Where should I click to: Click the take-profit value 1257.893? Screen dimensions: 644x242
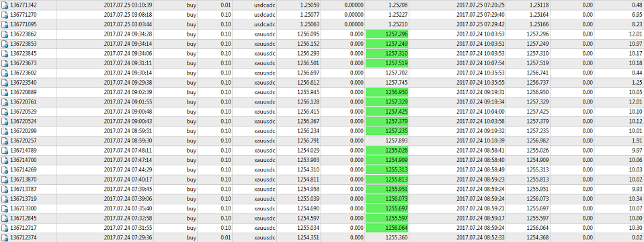(x=397, y=140)
